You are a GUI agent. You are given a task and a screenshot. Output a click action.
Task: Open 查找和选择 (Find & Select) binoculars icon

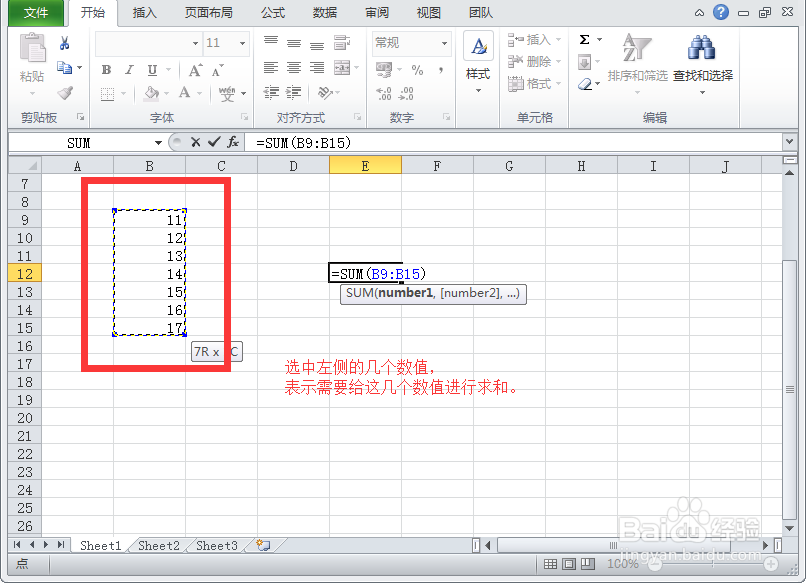702,47
